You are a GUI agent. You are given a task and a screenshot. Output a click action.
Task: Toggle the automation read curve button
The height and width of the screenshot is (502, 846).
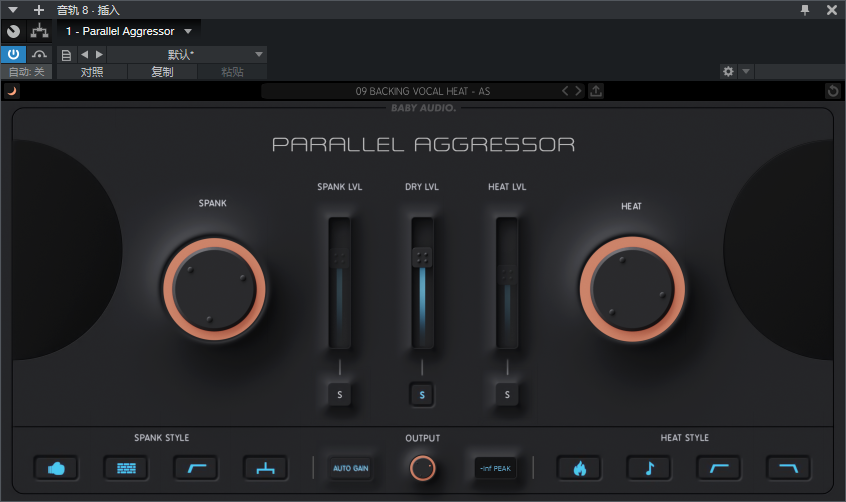click(39, 55)
